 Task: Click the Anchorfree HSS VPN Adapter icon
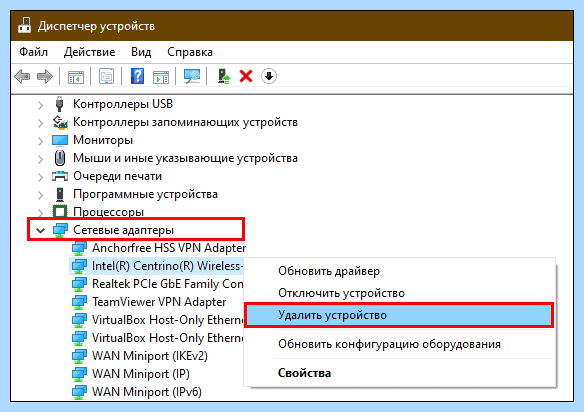tap(79, 248)
